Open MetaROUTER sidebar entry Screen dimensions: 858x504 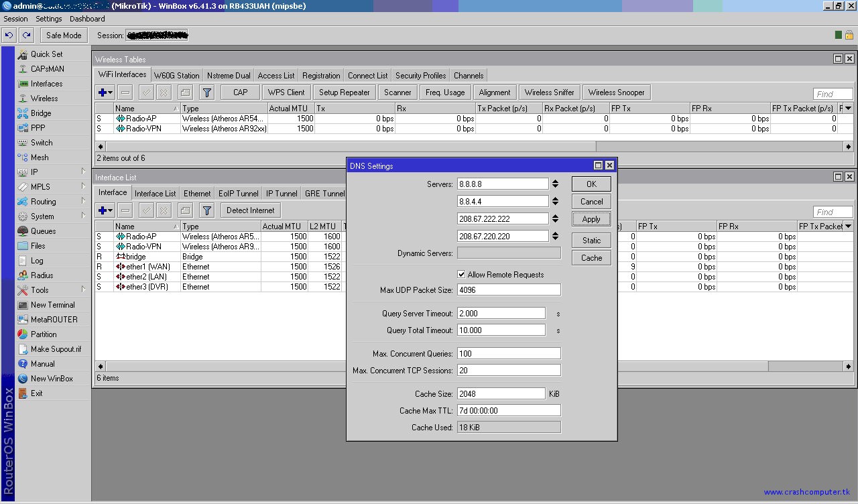tap(54, 320)
